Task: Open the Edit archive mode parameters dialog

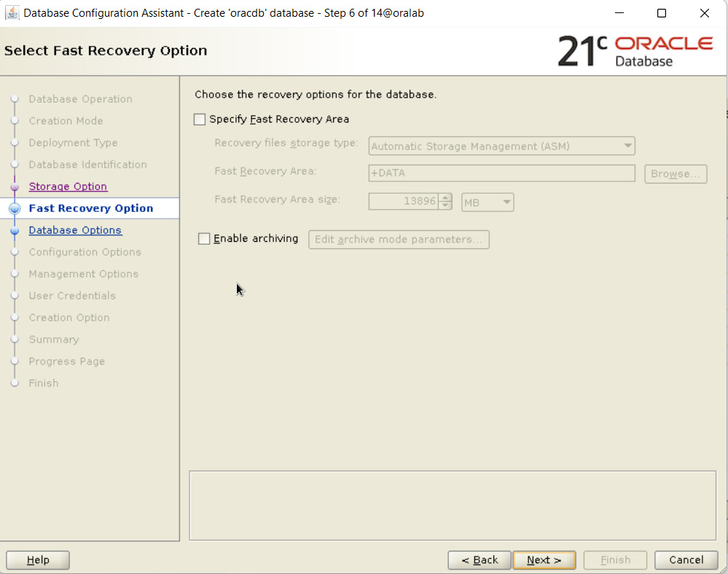Action: [x=399, y=239]
